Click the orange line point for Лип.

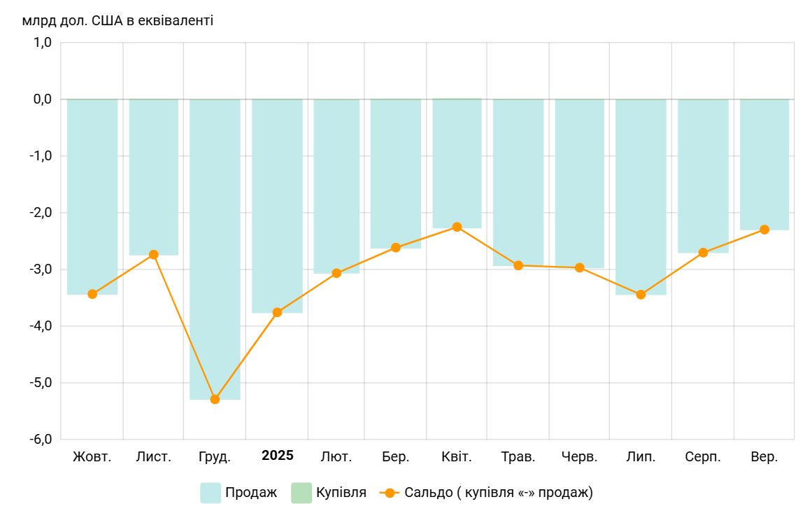(x=641, y=295)
